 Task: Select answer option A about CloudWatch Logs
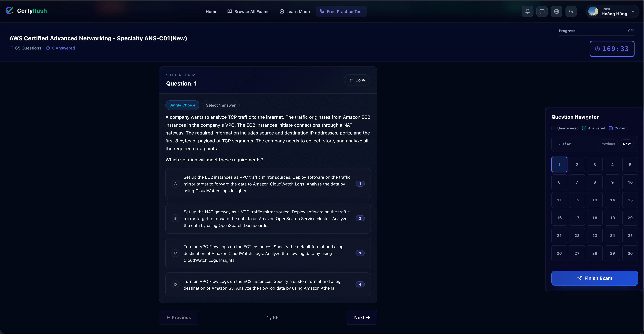coord(268,184)
